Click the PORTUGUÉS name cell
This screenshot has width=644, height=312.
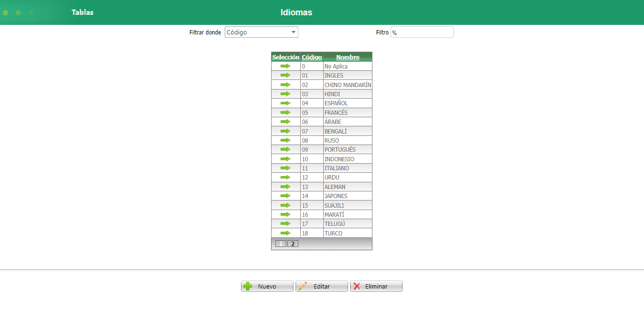pos(348,150)
